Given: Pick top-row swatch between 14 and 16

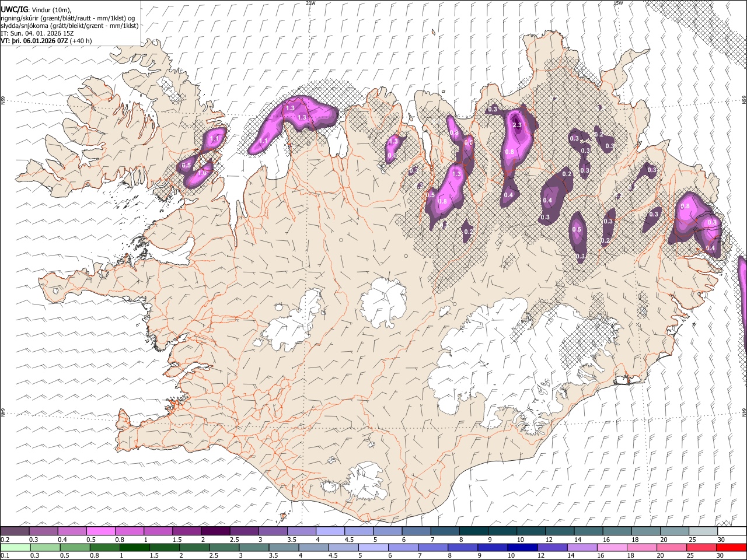Looking at the screenshot, I should (x=588, y=531).
